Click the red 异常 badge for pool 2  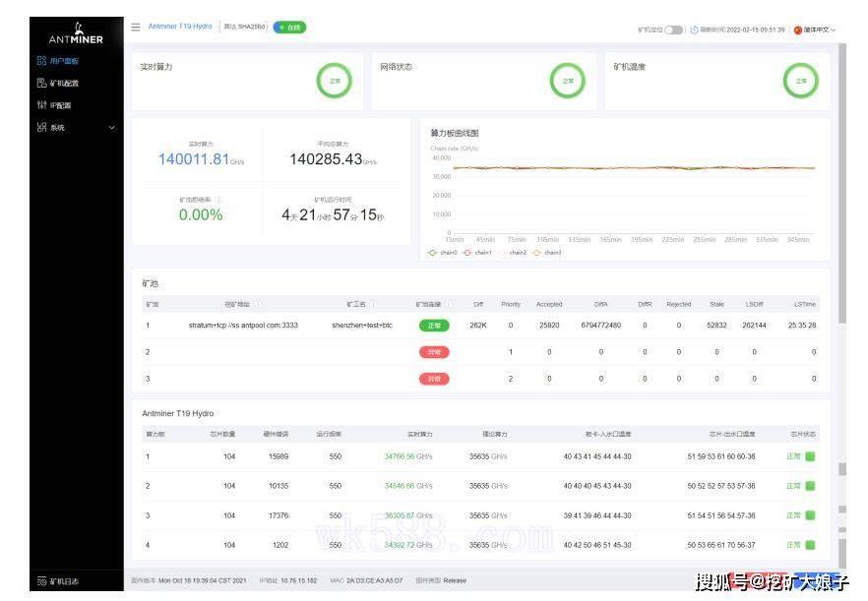434,352
